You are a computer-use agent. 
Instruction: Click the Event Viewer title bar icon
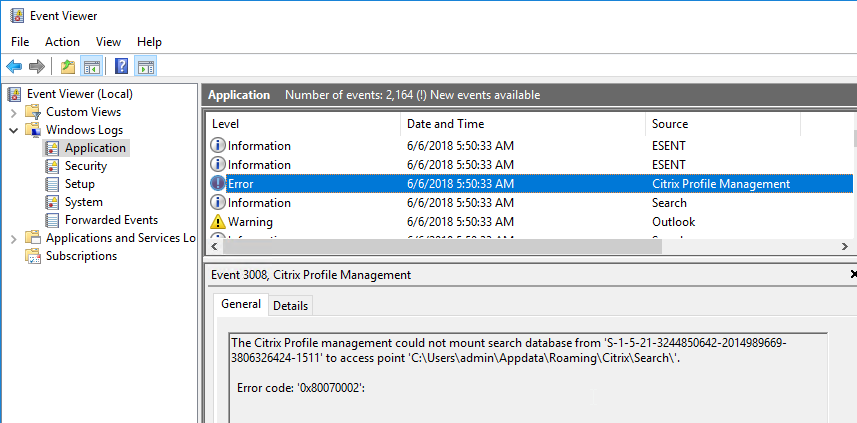(16, 16)
